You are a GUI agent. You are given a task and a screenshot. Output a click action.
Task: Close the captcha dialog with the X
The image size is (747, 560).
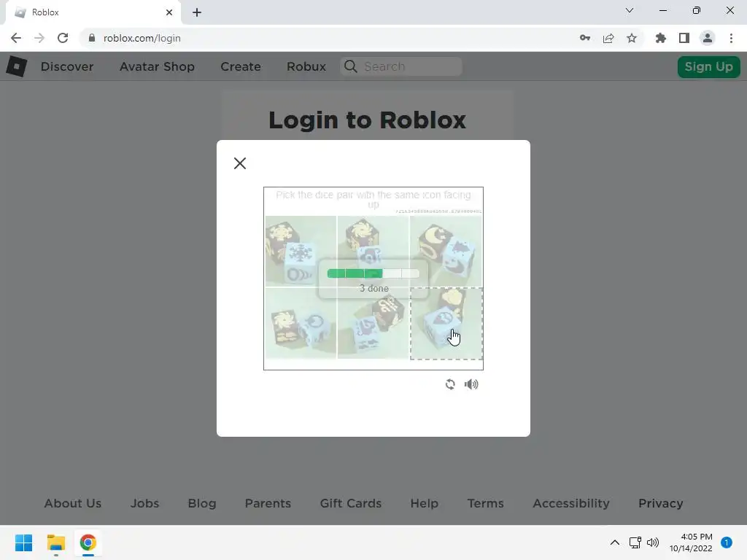239,163
